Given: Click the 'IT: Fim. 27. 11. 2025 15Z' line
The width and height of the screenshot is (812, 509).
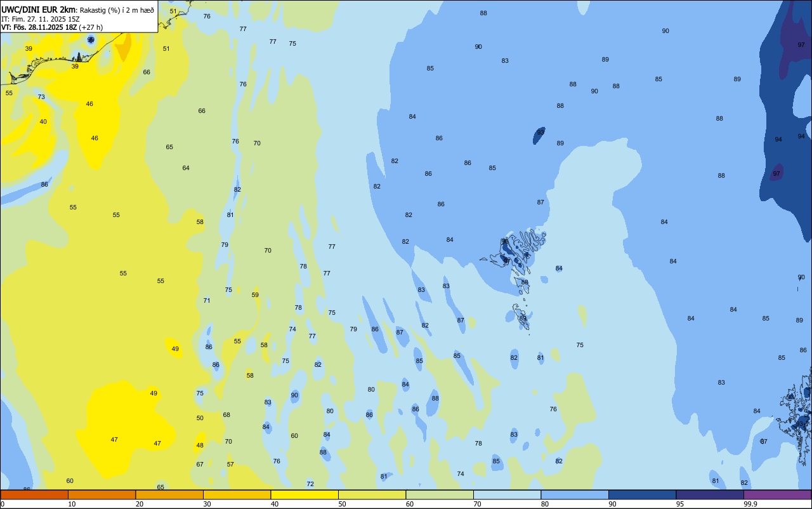Looking at the screenshot, I should coord(40,19).
